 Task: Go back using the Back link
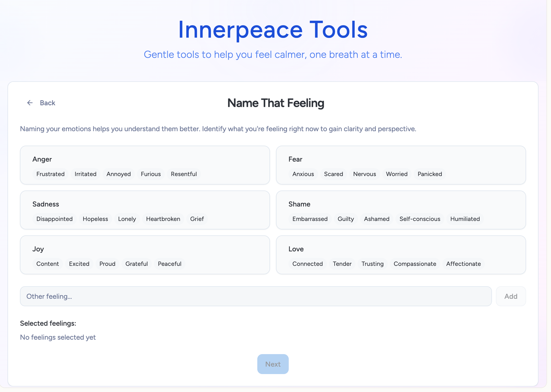(x=48, y=103)
